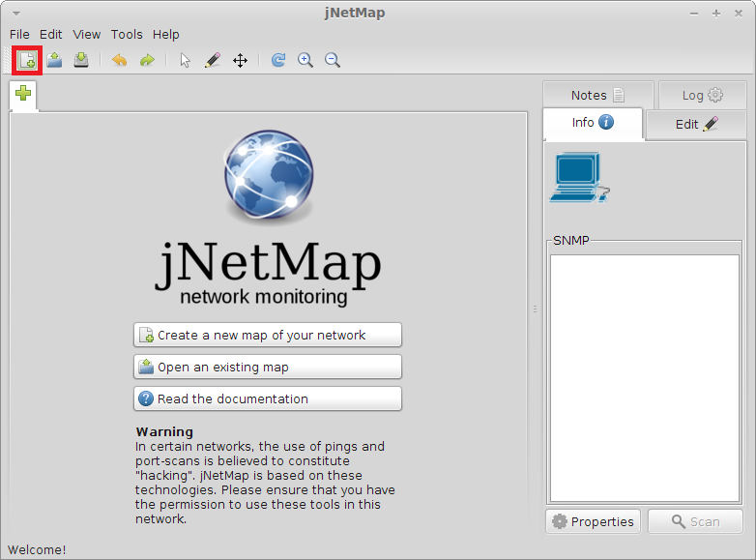Screen dimensions: 756x560
Task: Click the split pane divider handle
Action: pos(535,309)
